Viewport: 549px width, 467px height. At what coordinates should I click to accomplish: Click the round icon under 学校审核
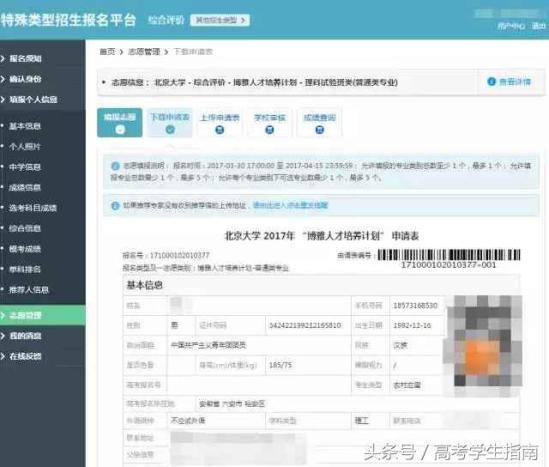270,130
